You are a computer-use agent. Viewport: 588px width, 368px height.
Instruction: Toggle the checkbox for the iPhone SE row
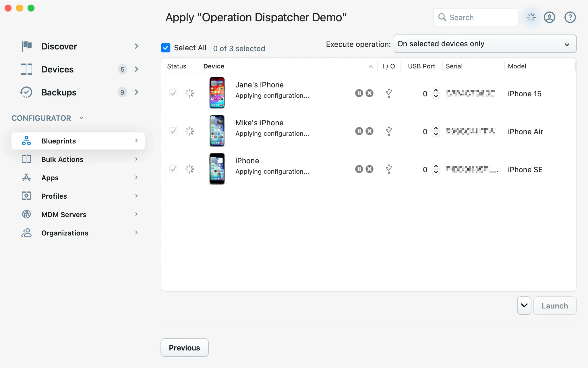pos(173,169)
